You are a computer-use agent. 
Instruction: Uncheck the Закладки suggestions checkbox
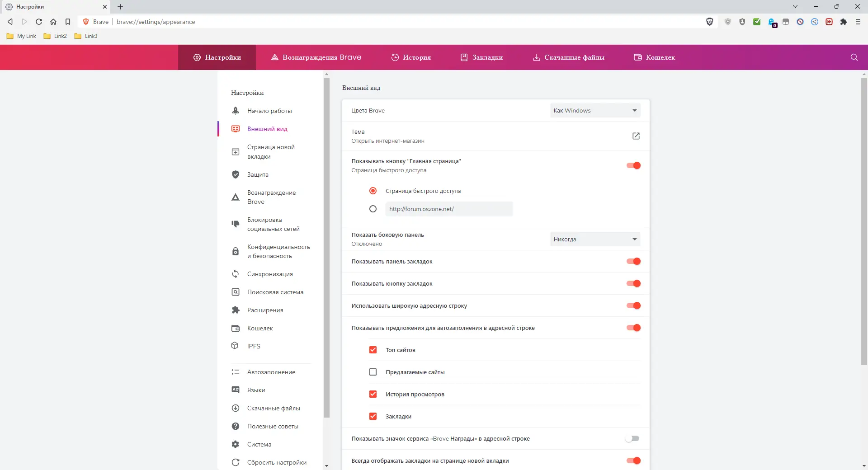pos(373,416)
